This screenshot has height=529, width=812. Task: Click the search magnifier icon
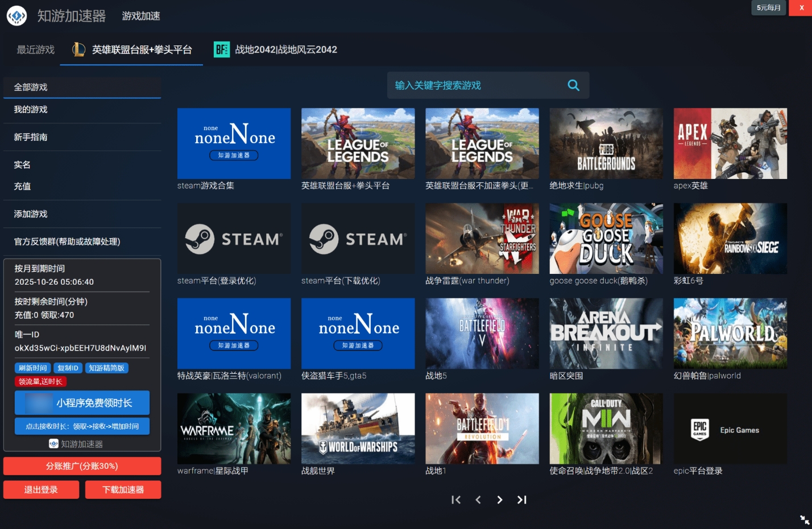[x=574, y=85]
